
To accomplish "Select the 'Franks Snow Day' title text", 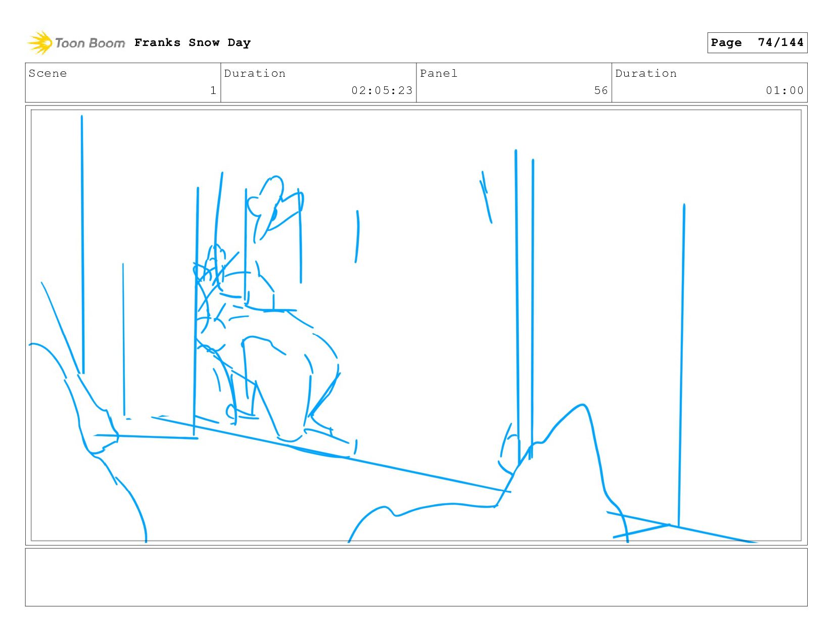I will (x=193, y=42).
